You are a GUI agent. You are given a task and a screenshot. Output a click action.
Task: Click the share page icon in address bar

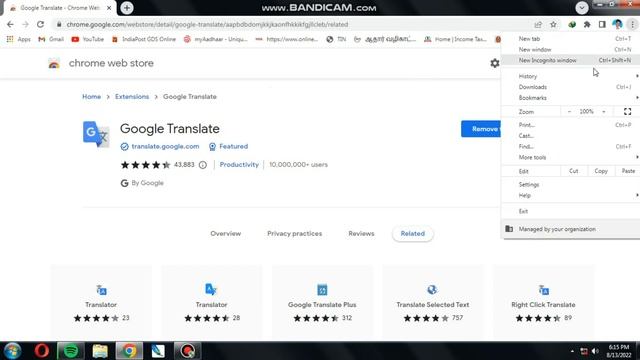(x=538, y=24)
